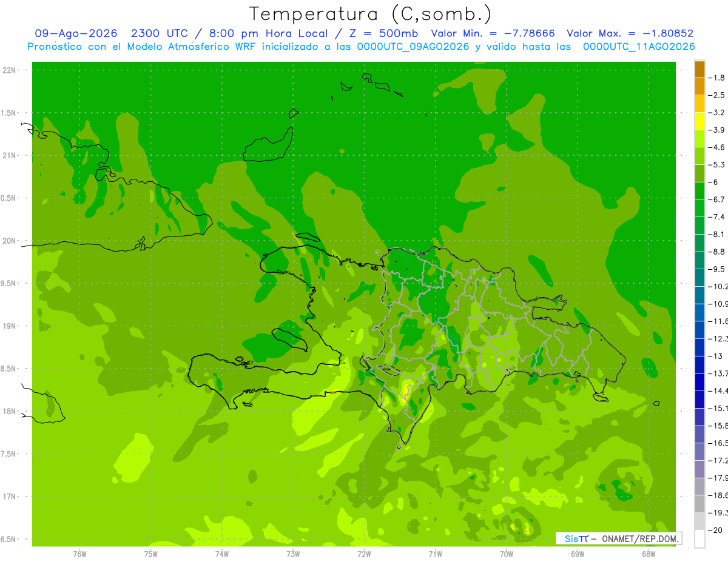Viewport: 728px width, 562px height.
Task: Click the '-7.4' color scale value
Action: pos(716,216)
